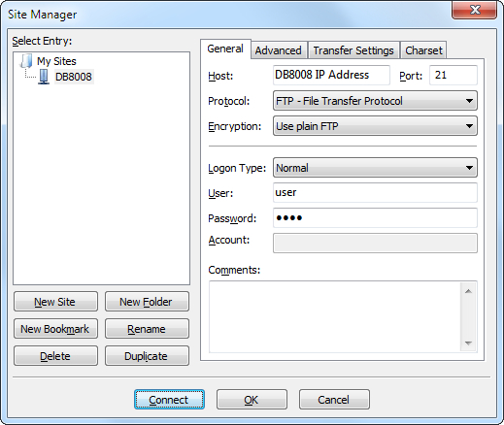Click the Comments scrollbar down arrow
This screenshot has height=425, width=504.
[x=468, y=343]
